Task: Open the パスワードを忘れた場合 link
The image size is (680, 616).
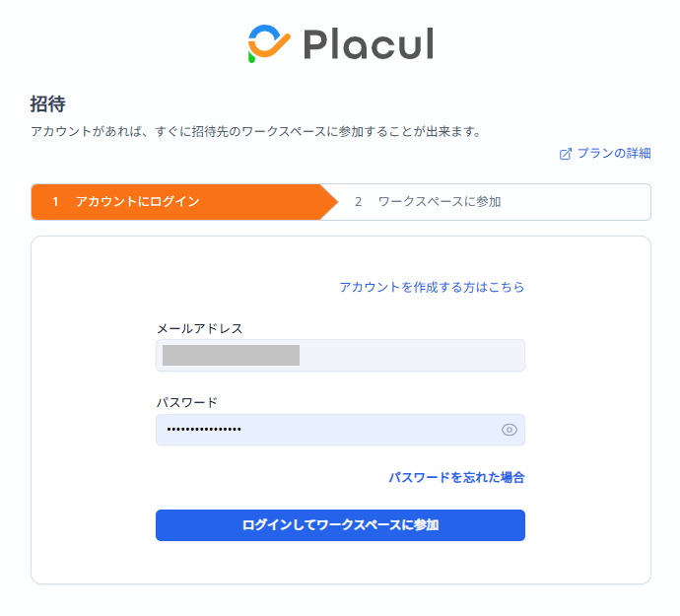Action: pyautogui.click(x=456, y=477)
